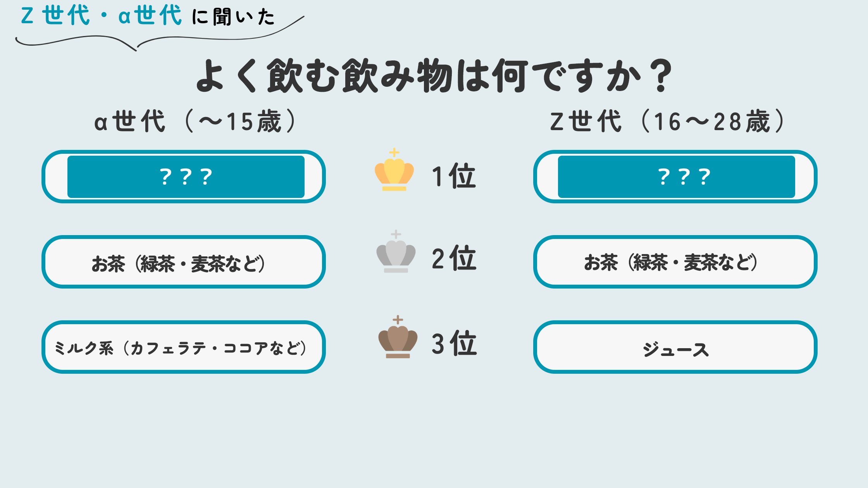Click the teal α世代 text in the top header
Viewport: 868px width, 488px height.
[x=150, y=15]
